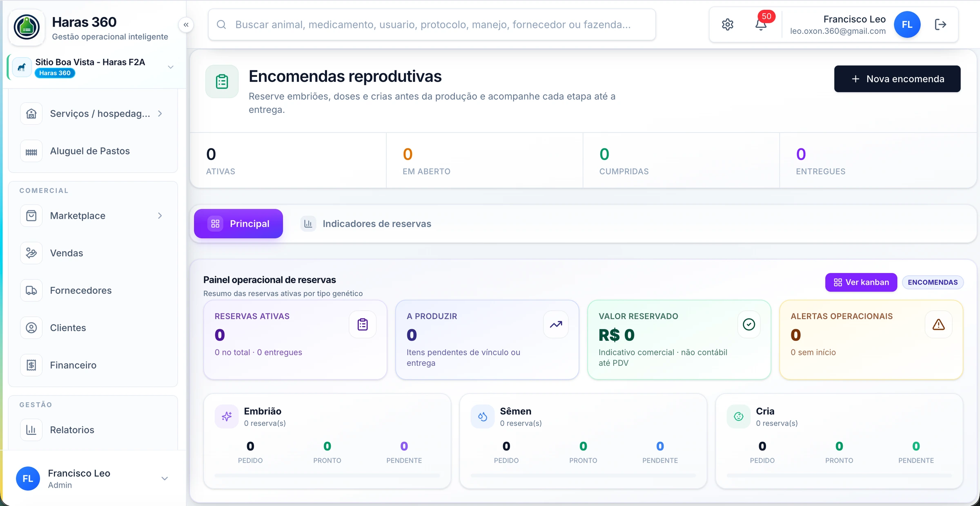Collapse the sidebar with double-chevron button
This screenshot has height=506, width=980.
point(186,25)
